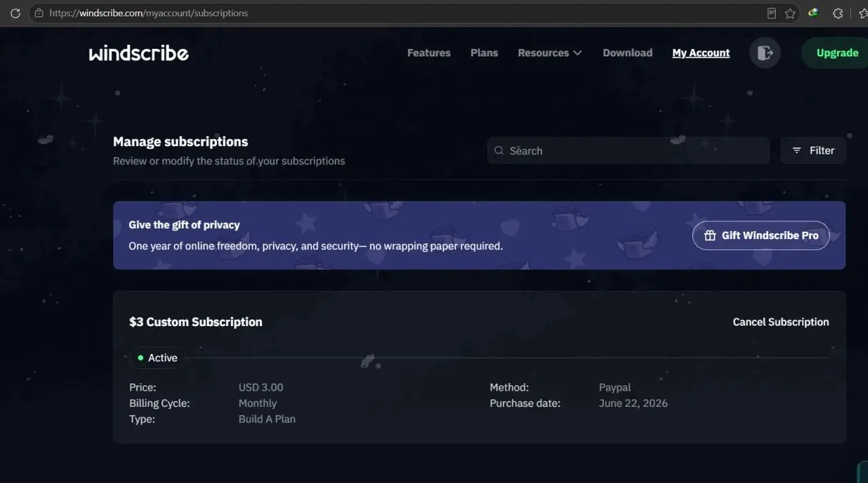Open the My Account page
This screenshot has height=483, width=868.
[701, 53]
